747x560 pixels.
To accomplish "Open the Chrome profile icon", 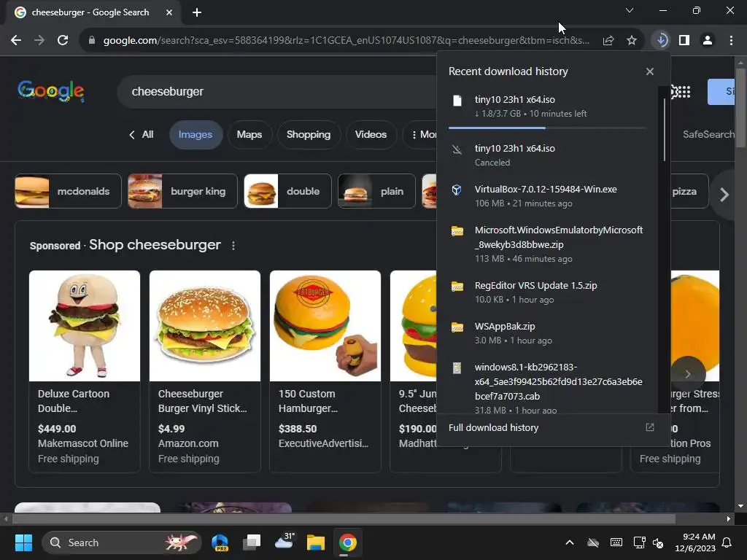I will point(708,41).
